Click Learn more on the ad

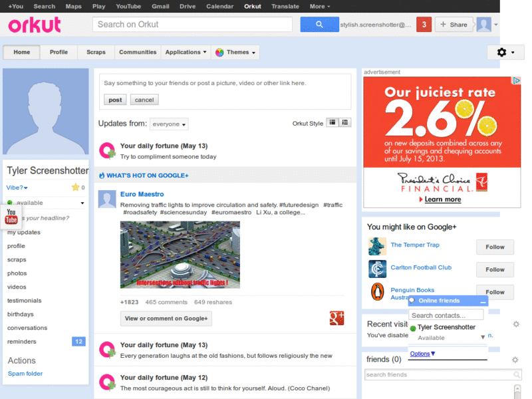coord(442,199)
